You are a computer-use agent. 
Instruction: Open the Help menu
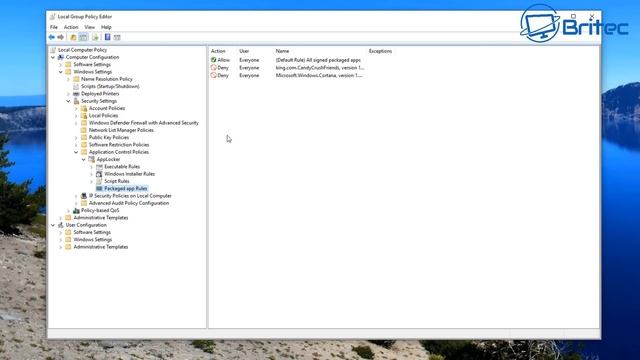[x=106, y=27]
